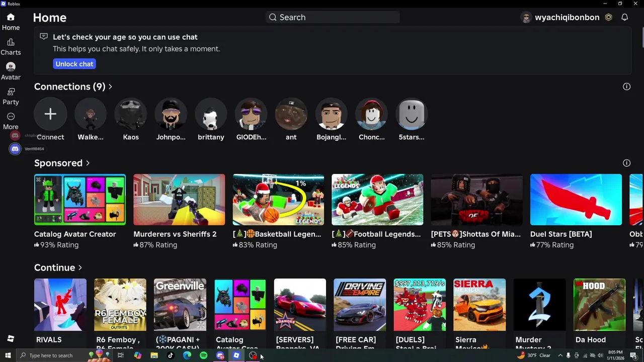Open ant connection avatar
Viewport: 644px width, 362px height.
tap(291, 114)
